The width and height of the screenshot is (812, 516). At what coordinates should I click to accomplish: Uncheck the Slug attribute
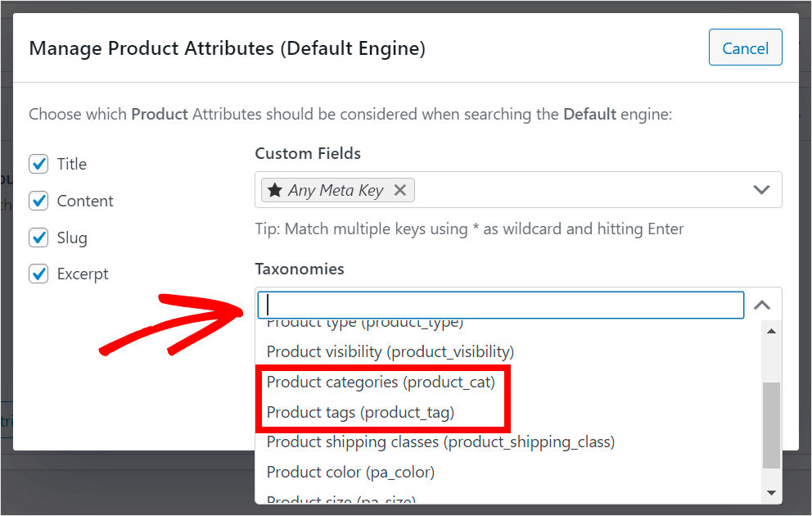(x=38, y=238)
